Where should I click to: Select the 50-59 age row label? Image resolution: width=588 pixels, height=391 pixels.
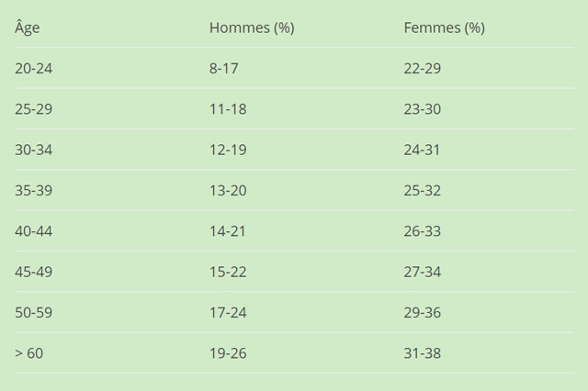[x=34, y=313]
